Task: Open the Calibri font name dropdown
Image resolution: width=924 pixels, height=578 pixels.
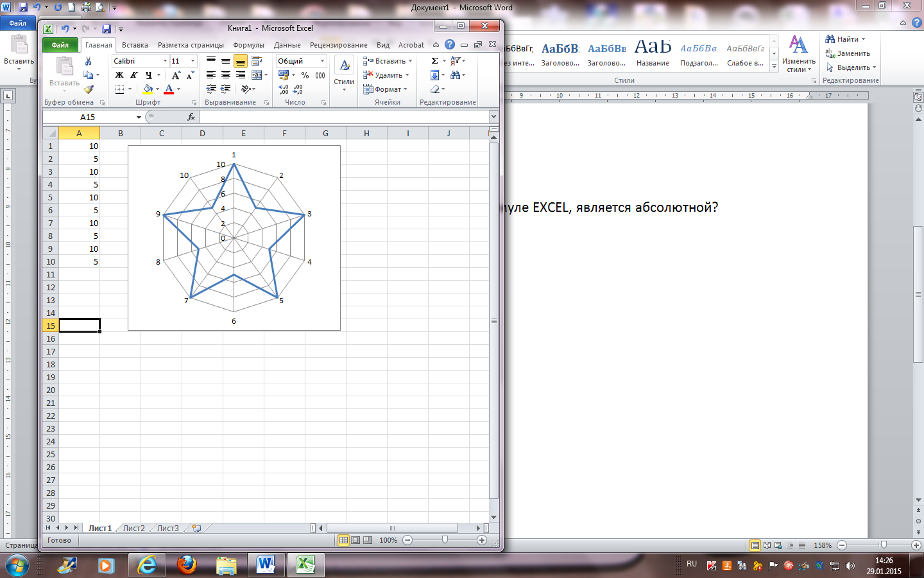Action: [x=165, y=61]
